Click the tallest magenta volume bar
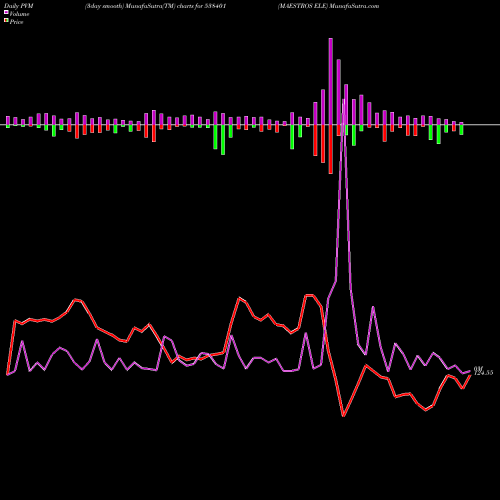Viewport: 500px width, 500px height. (331, 81)
